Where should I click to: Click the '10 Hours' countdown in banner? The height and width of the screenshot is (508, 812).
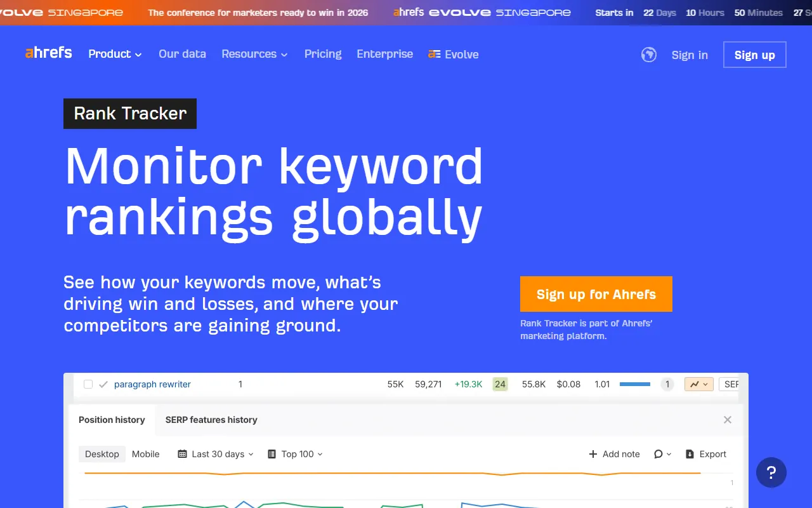[x=705, y=13]
